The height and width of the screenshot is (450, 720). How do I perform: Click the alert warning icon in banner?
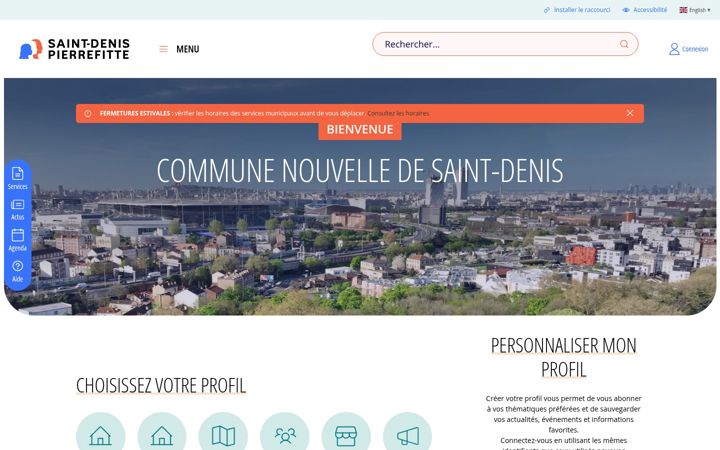point(88,113)
